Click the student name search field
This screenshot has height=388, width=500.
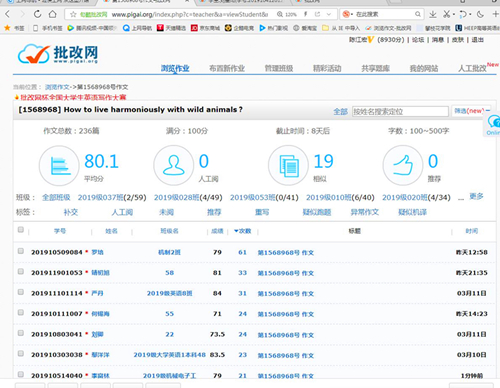click(400, 111)
